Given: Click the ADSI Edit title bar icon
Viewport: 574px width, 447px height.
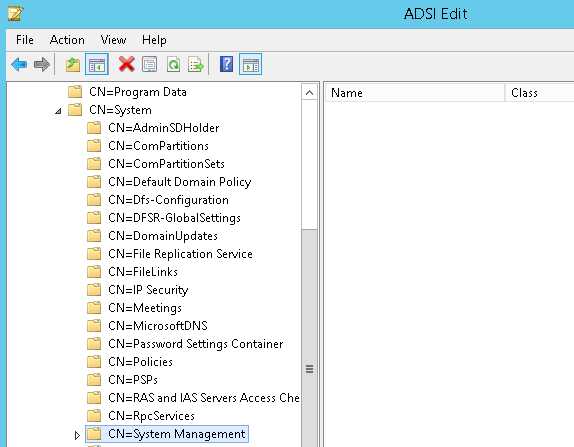Looking at the screenshot, I should tap(15, 14).
